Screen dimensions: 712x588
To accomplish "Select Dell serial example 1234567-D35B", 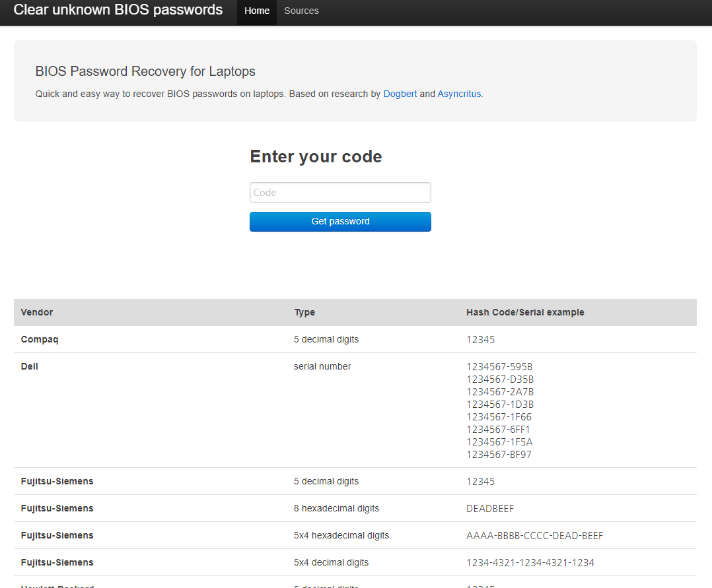I will [500, 379].
